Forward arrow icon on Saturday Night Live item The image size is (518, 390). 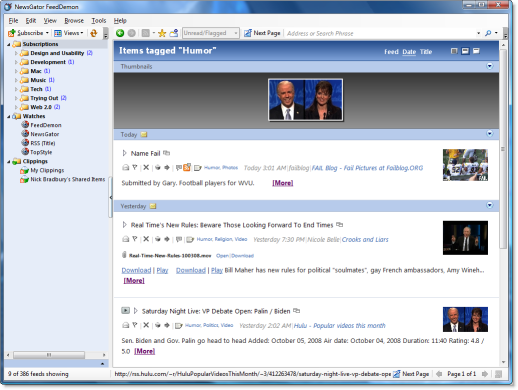[167, 325]
